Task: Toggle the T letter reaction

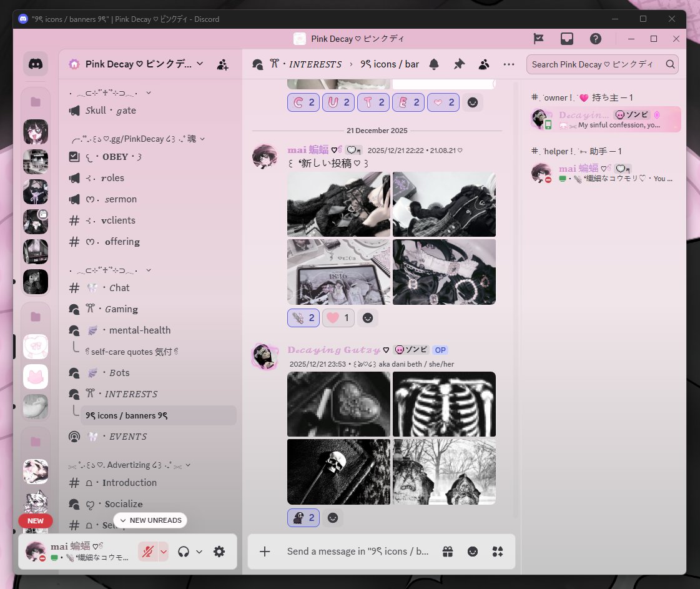Action: coord(373,102)
